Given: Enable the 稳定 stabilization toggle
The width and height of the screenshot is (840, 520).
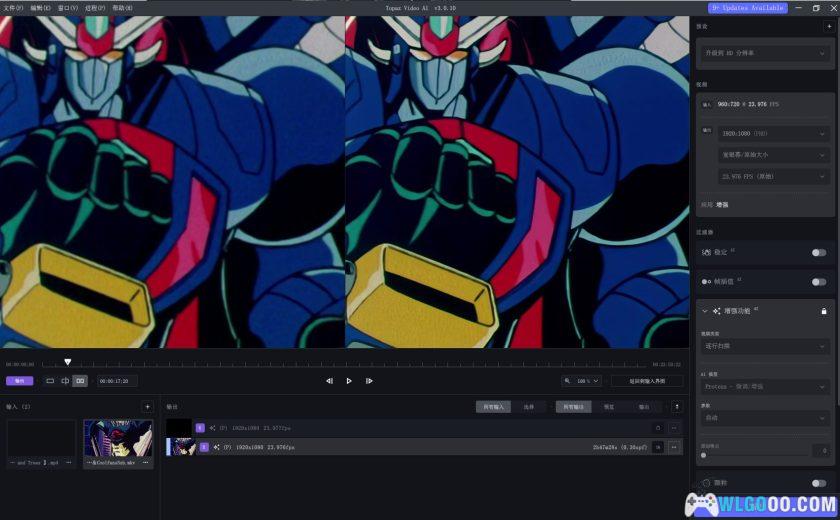Looking at the screenshot, I should [x=819, y=253].
